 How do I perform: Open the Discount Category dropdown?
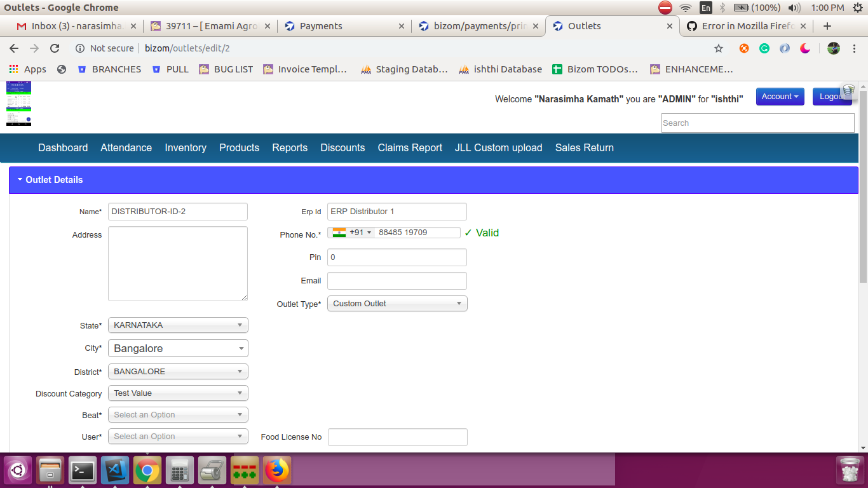[x=178, y=393]
